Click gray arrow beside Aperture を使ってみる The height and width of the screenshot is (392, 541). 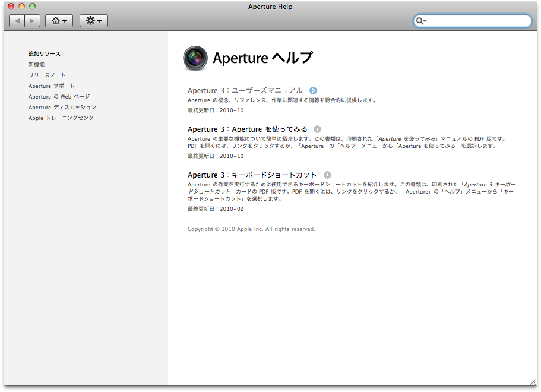click(318, 129)
